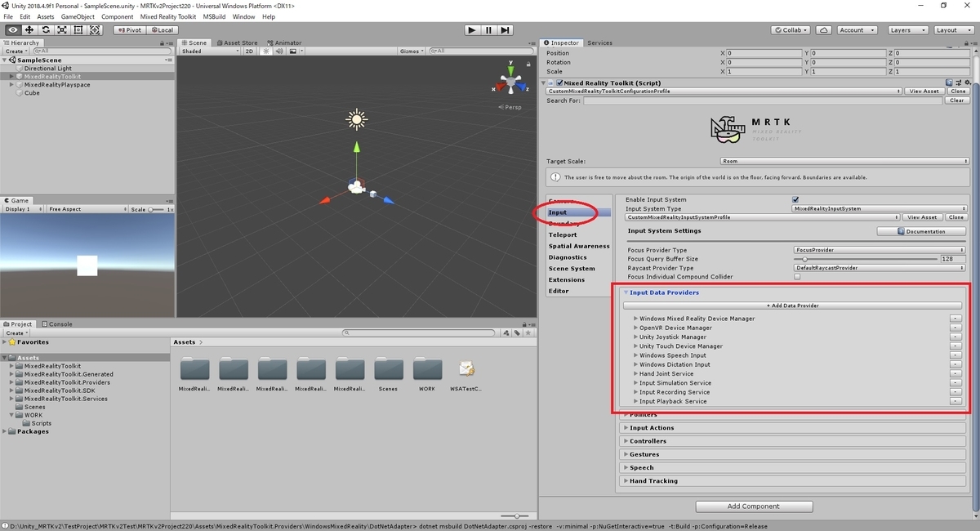Uncheck Enable Input System
Screen dimensions: 980x531
point(796,199)
